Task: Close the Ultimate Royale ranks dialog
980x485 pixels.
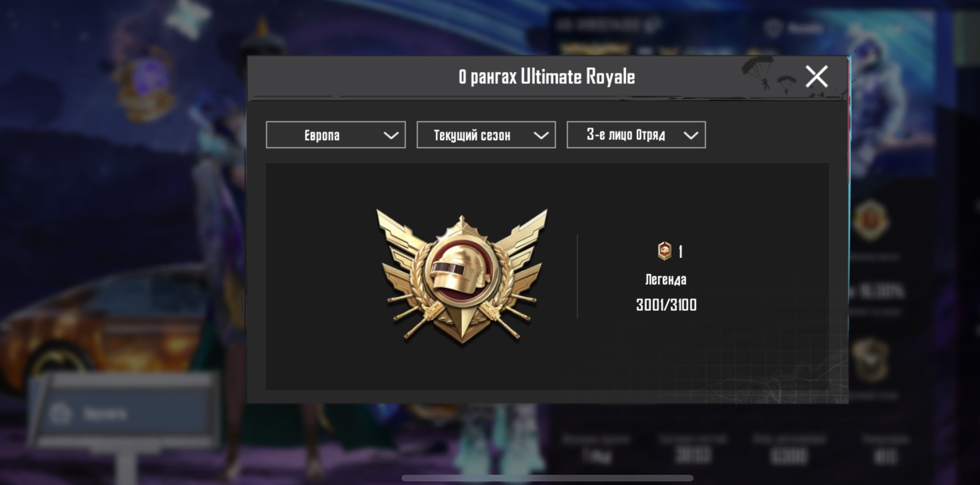Action: 817,77
